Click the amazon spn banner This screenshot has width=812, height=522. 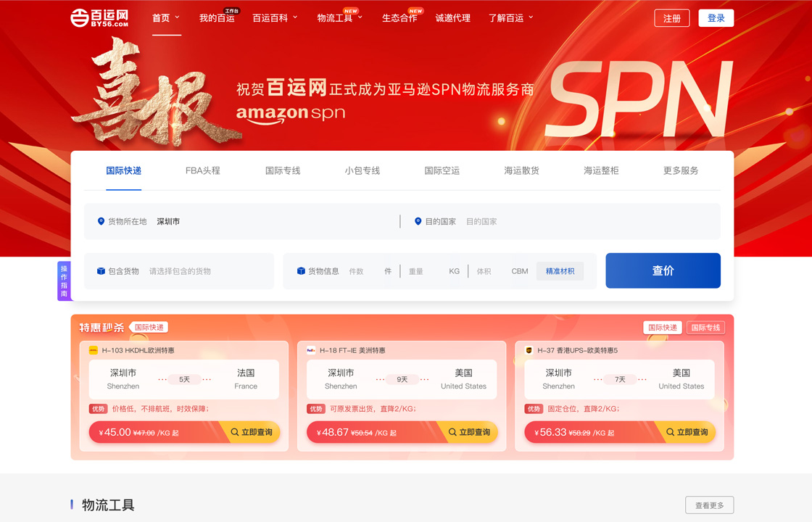[291, 113]
